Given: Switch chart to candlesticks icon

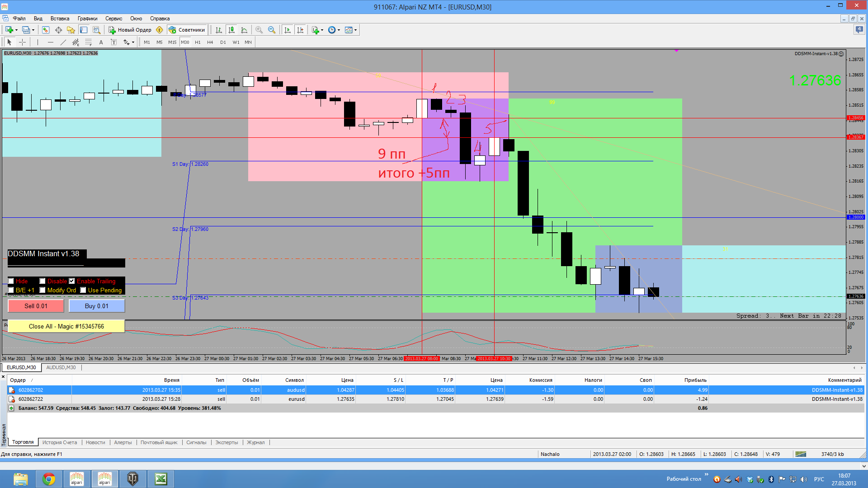Looking at the screenshot, I should click(x=231, y=30).
